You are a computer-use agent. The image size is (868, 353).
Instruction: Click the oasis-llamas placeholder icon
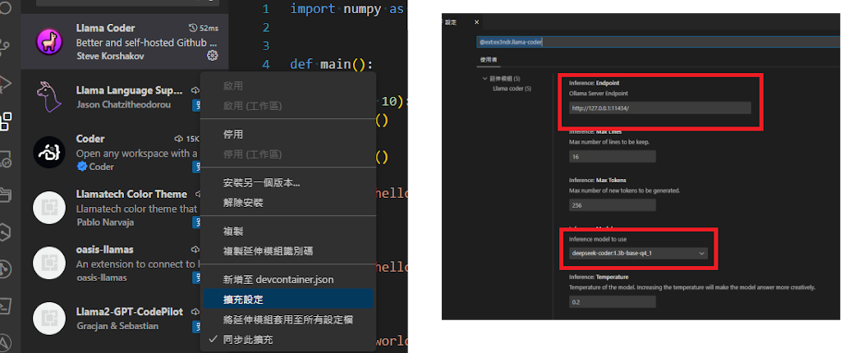point(49,263)
